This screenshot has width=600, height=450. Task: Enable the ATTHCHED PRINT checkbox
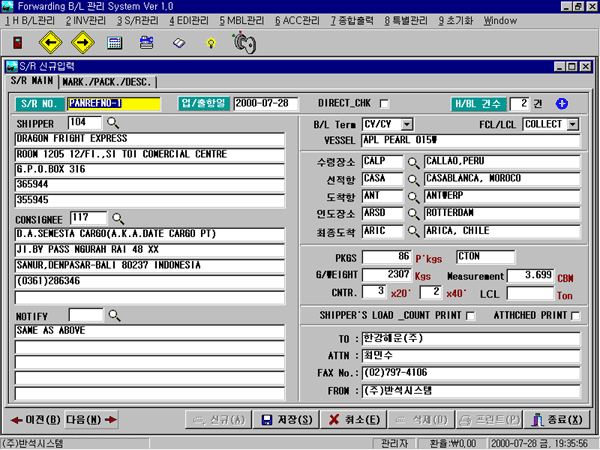[x=575, y=316]
